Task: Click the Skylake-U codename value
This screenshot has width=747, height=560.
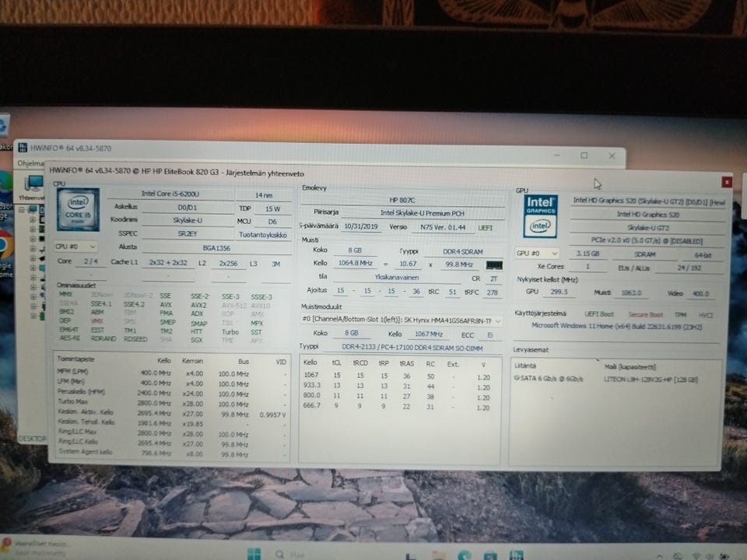Action: coord(188,220)
